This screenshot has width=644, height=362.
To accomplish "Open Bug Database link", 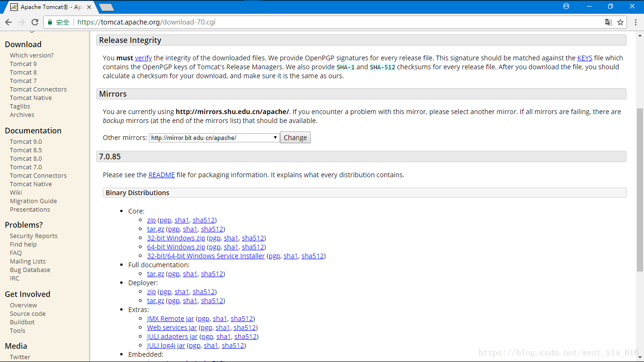I will 30,270.
